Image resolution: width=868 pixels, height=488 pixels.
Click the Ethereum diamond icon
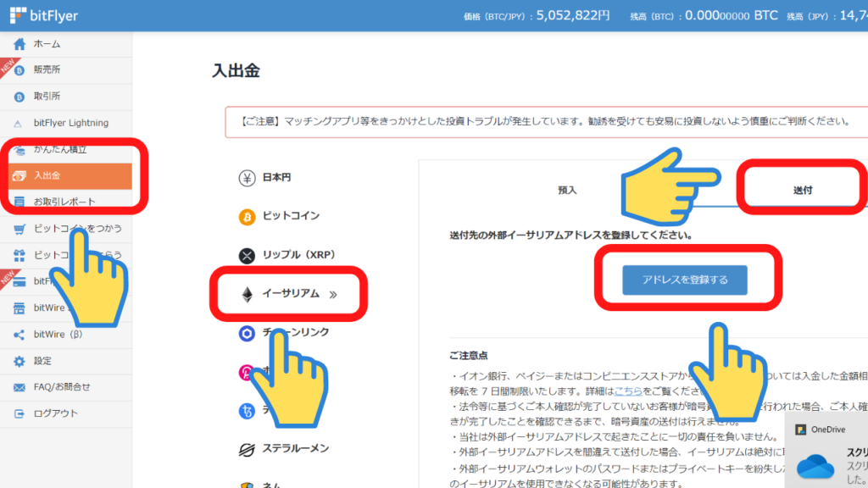248,294
